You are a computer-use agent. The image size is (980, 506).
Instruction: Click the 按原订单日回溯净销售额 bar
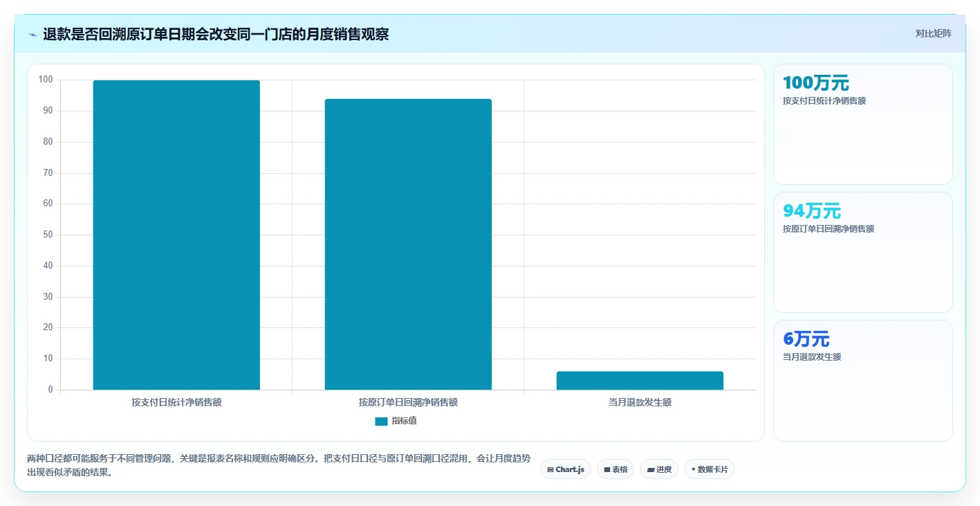click(408, 244)
